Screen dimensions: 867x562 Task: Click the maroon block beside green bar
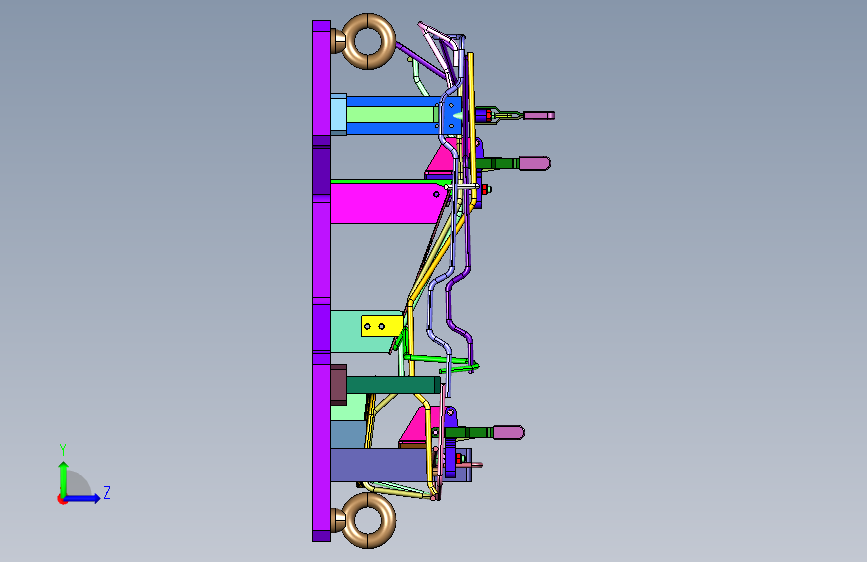(x=338, y=385)
